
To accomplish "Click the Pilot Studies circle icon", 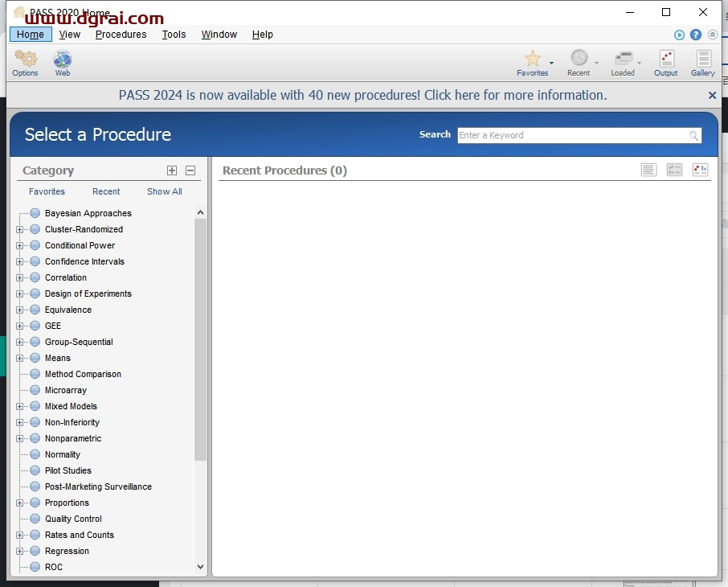I will coord(35,470).
